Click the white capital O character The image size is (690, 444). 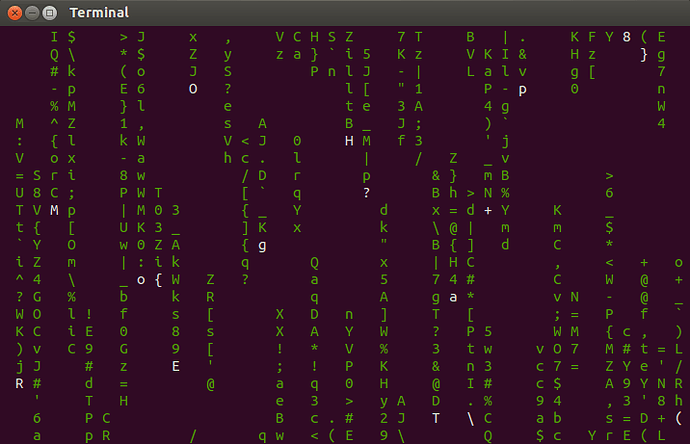click(x=193, y=89)
